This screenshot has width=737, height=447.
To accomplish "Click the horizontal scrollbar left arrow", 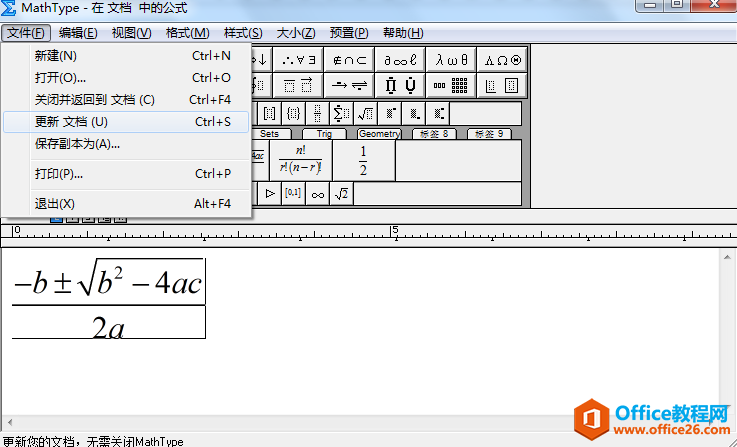I will pyautogui.click(x=9, y=422).
